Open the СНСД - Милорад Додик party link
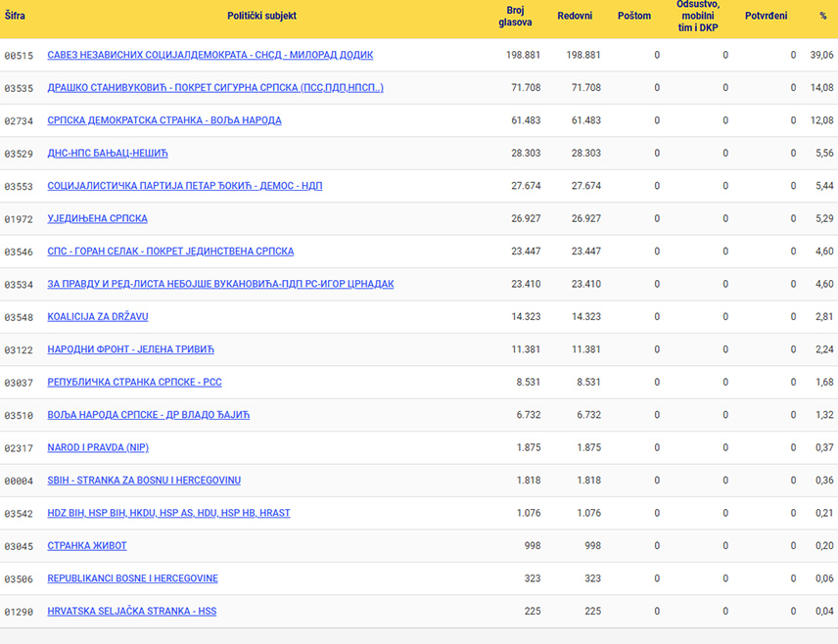The height and width of the screenshot is (644, 838). 210,55
